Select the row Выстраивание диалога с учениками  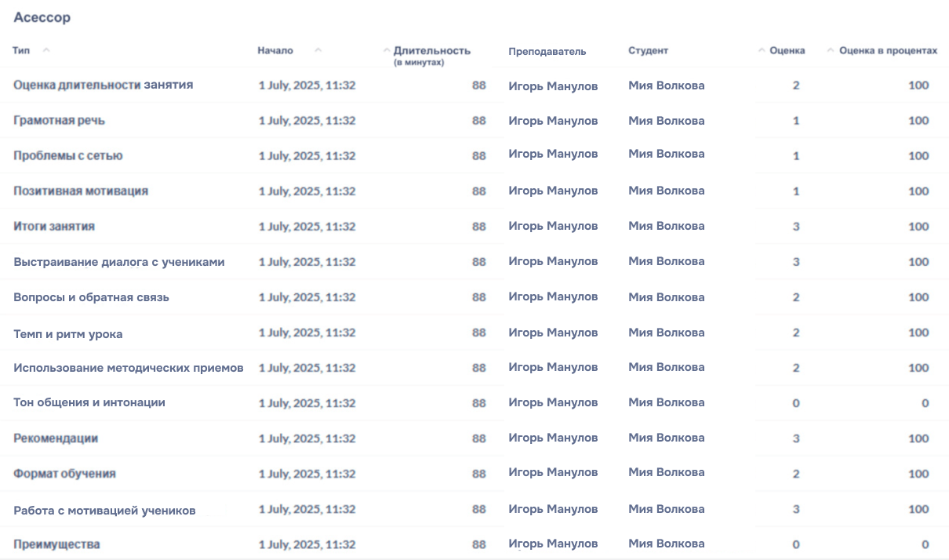[474, 261]
